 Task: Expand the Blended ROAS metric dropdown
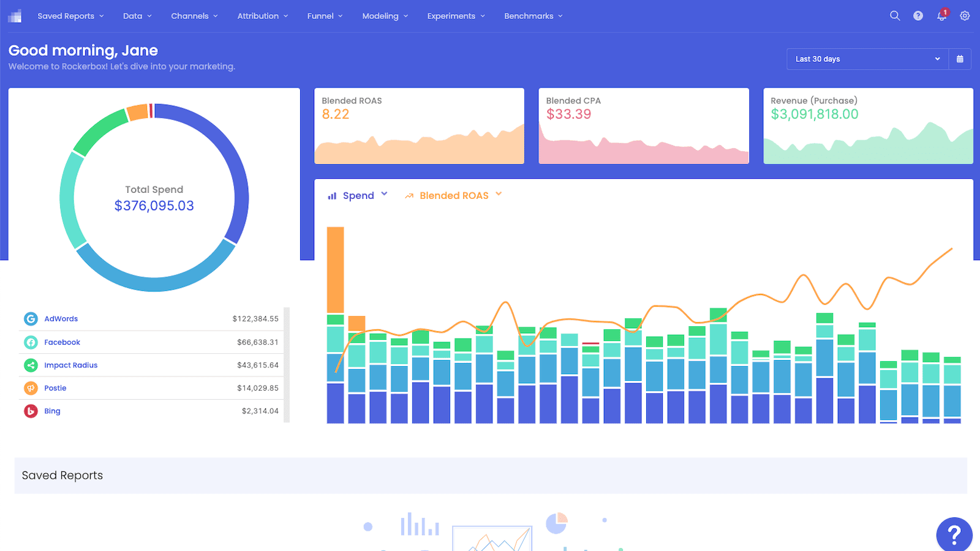[454, 195]
